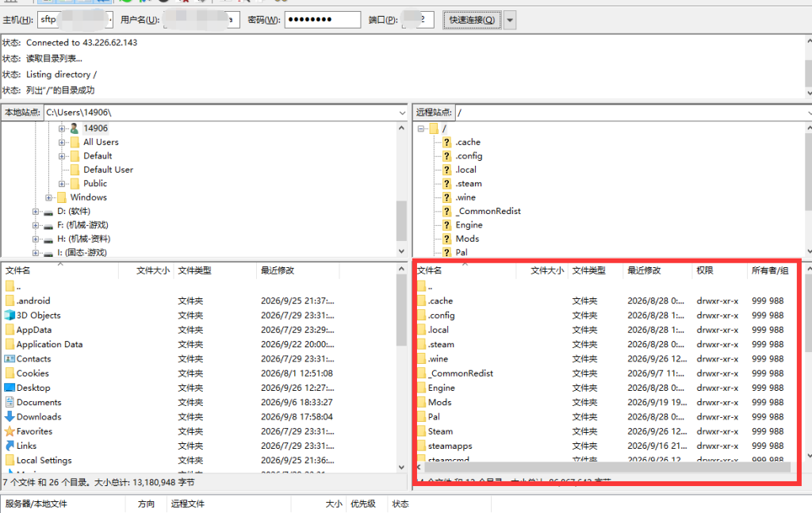This screenshot has height=513, width=812.
Task: Click the .cache question-mark icon in remote tree
Action: (x=447, y=143)
